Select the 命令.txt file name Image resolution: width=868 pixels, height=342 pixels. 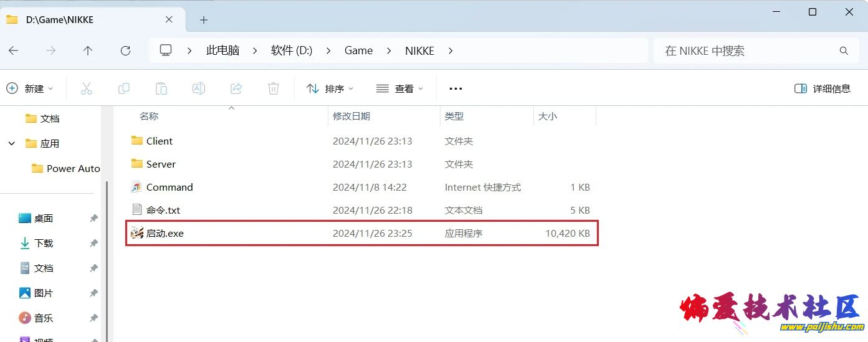[163, 210]
